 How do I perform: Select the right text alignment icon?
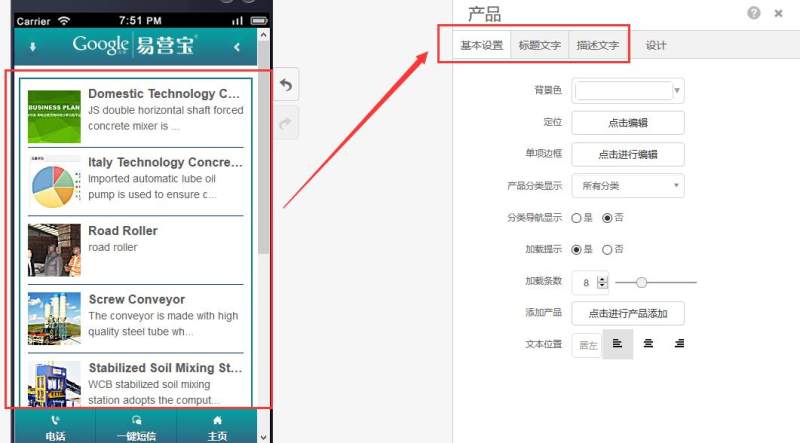click(679, 343)
